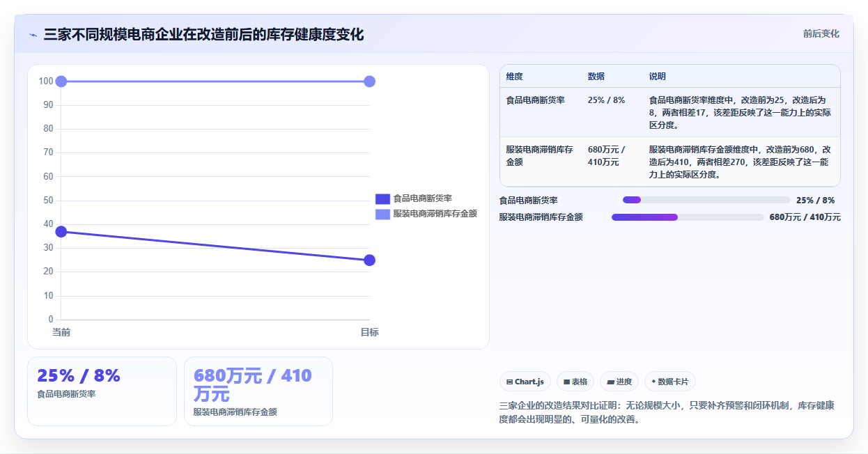Click the 服装电商滞销库存金额 progress bar
The height and width of the screenshot is (454, 868).
coord(688,217)
